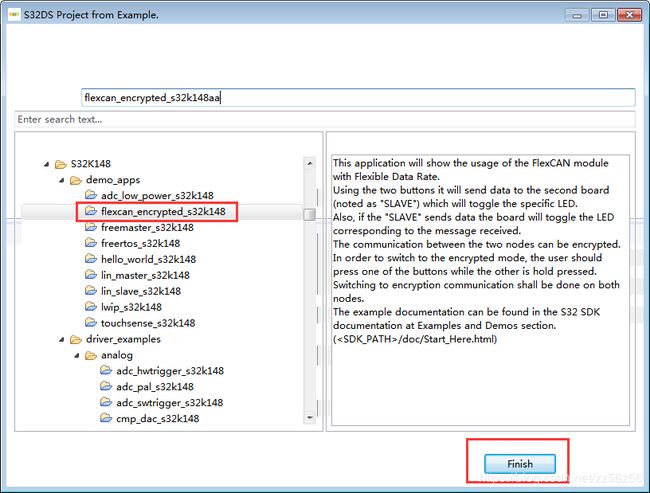This screenshot has height=493, width=650.
Task: Click the adc_pal_s32k148 folder icon
Action: [x=106, y=386]
